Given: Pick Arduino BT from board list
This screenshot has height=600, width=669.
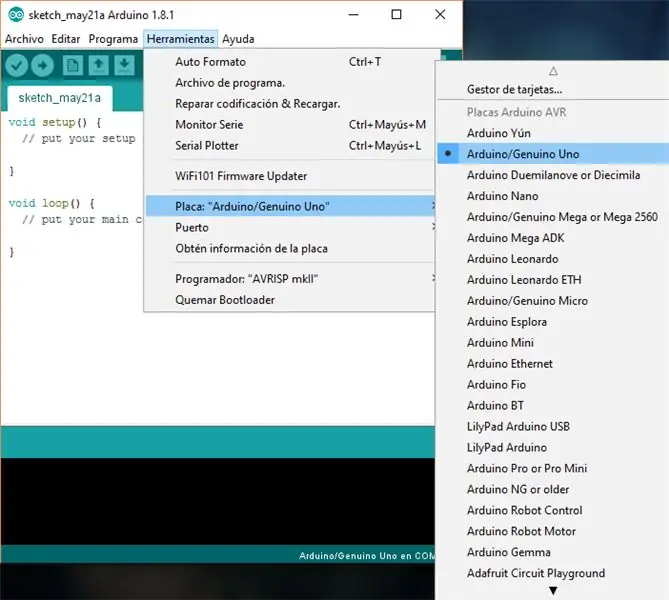Looking at the screenshot, I should click(553, 405).
